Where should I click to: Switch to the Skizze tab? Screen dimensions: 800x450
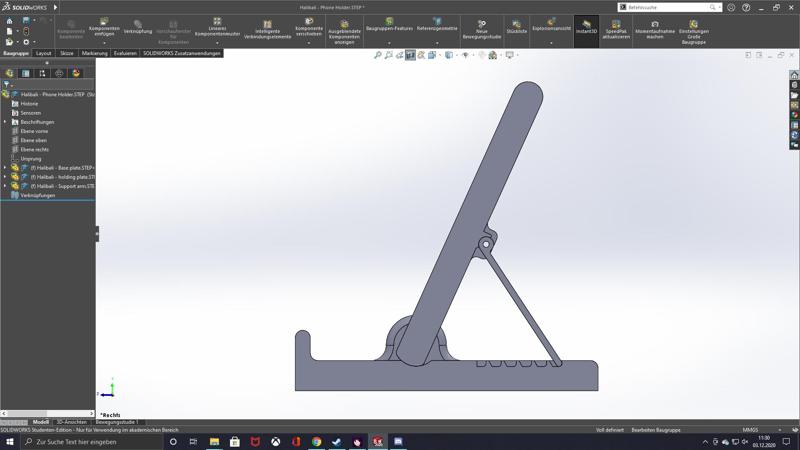[x=67, y=53]
